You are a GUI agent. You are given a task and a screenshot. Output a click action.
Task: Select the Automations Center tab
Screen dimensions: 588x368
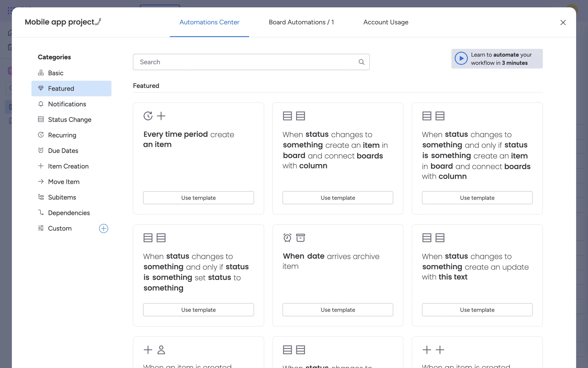tap(209, 22)
